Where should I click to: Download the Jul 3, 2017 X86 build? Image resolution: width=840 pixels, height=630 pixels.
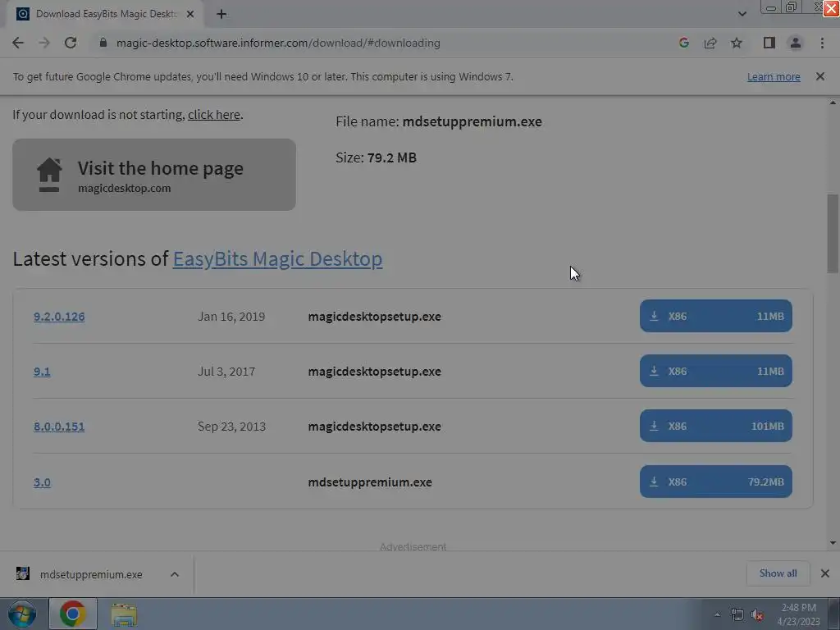[x=715, y=371]
